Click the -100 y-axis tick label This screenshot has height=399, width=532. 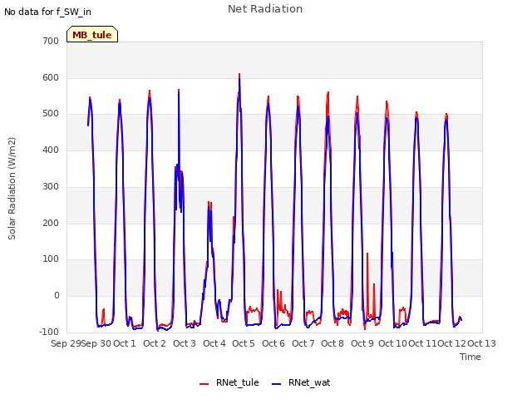(49, 332)
